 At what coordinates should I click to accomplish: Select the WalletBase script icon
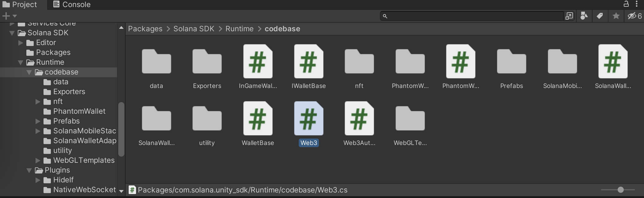point(258,119)
